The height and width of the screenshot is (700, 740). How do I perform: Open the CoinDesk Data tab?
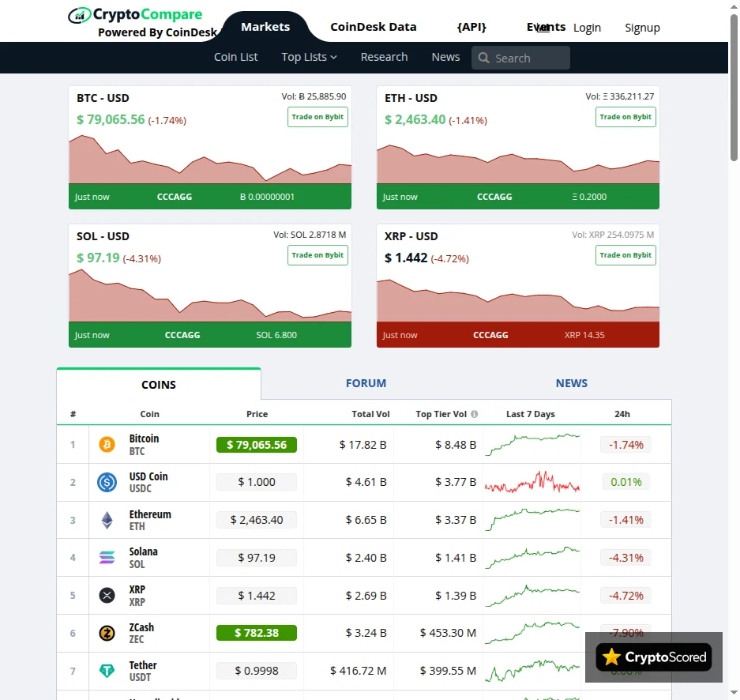click(374, 27)
